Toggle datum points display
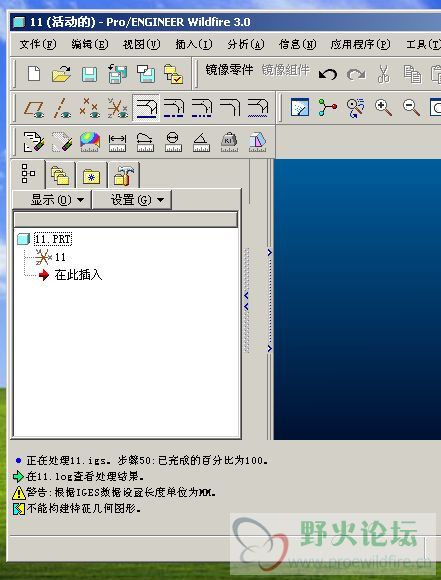Image resolution: width=441 pixels, height=580 pixels. [x=90, y=108]
